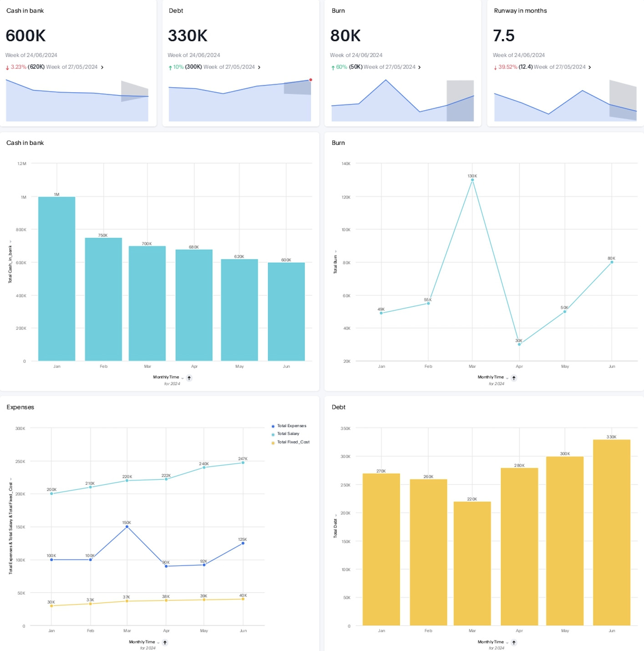This screenshot has width=644, height=651.
Task: Click the 49K Jan data point in Burn chart
Action: point(381,313)
